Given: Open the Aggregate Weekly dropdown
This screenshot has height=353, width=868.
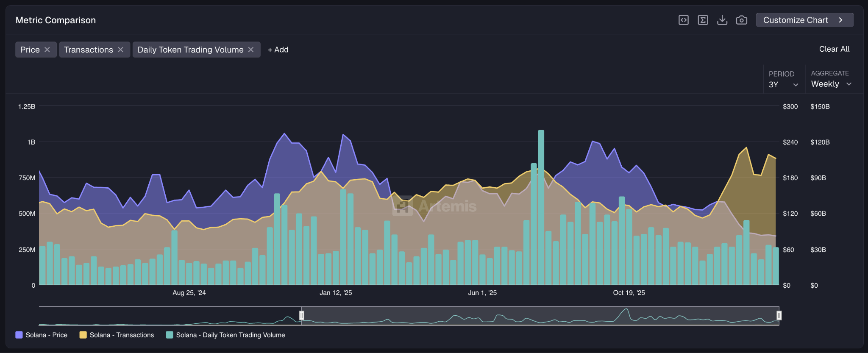Looking at the screenshot, I should click(x=831, y=84).
